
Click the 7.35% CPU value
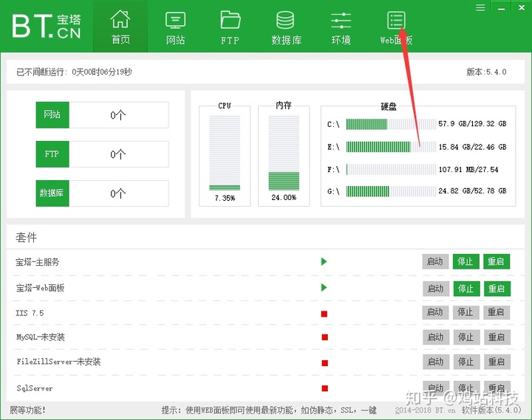pos(225,198)
